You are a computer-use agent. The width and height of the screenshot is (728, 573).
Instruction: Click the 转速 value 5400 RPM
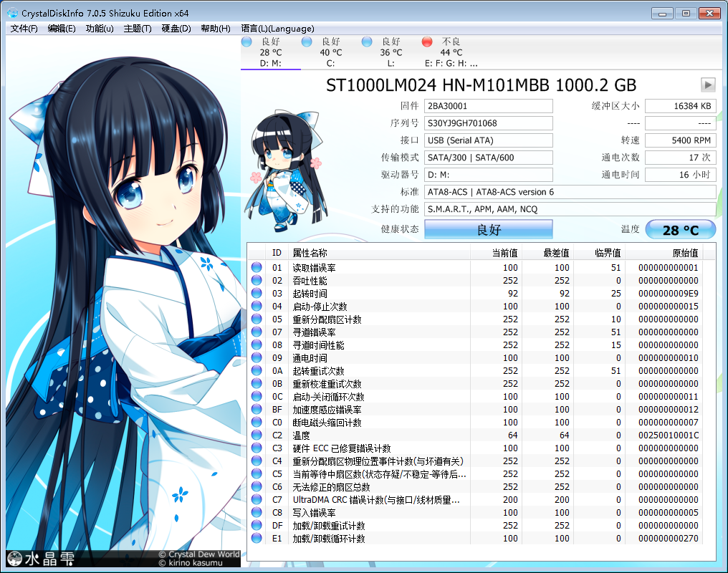681,140
